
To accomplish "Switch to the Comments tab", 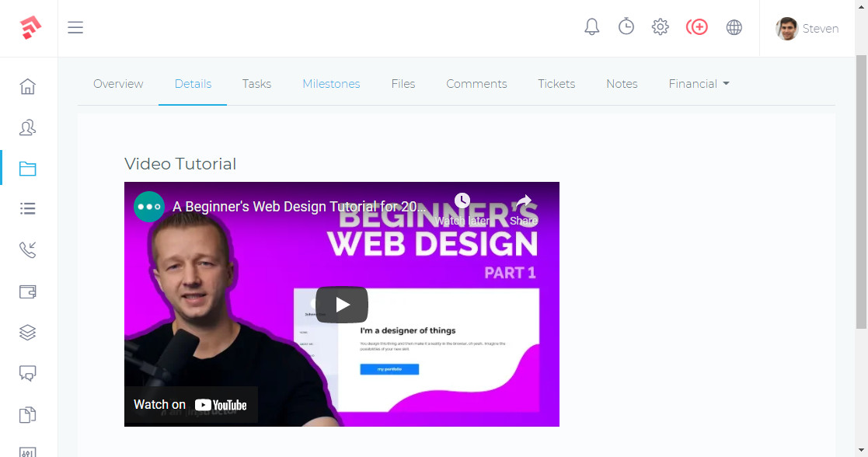I will (476, 84).
